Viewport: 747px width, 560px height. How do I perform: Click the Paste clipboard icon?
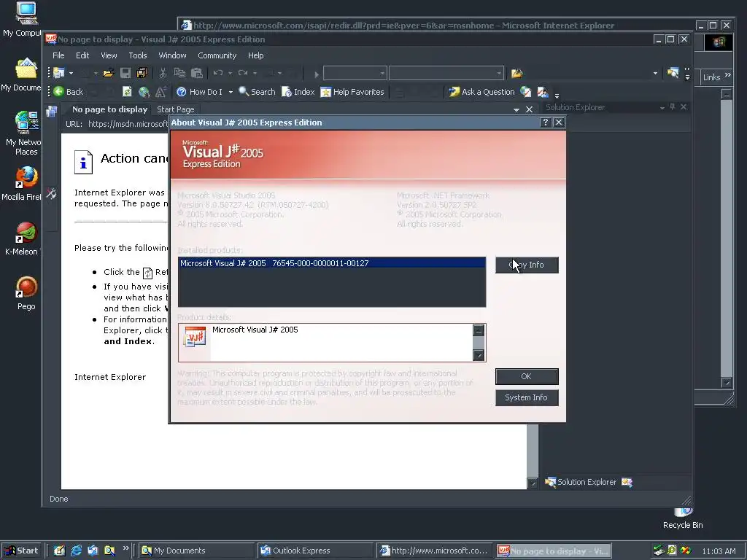(x=197, y=73)
